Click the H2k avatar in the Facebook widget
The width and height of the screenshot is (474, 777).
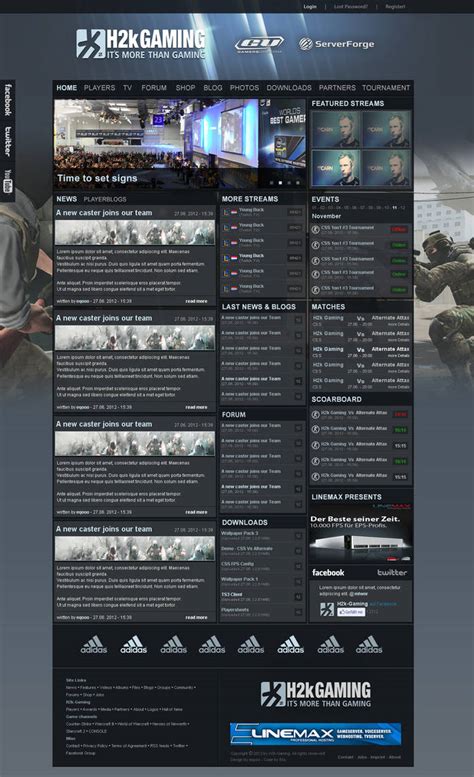(x=327, y=609)
